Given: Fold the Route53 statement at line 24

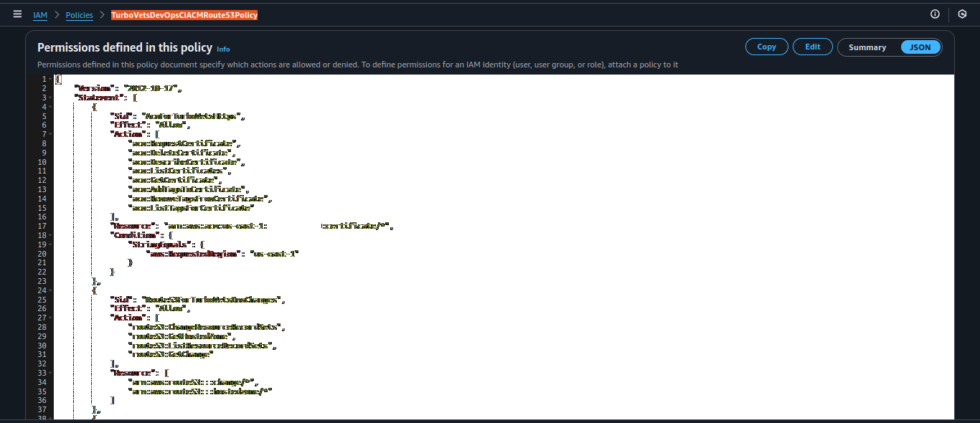Looking at the screenshot, I should pyautogui.click(x=50, y=290).
